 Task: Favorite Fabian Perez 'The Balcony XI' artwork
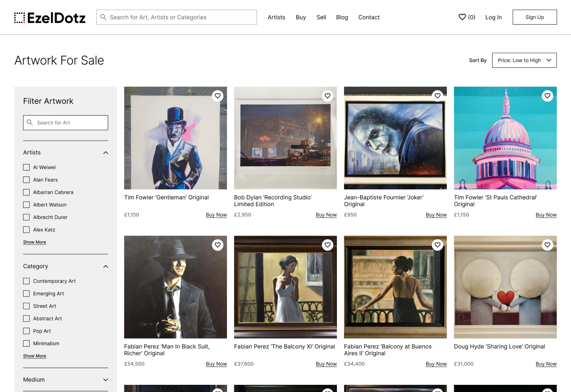point(327,245)
